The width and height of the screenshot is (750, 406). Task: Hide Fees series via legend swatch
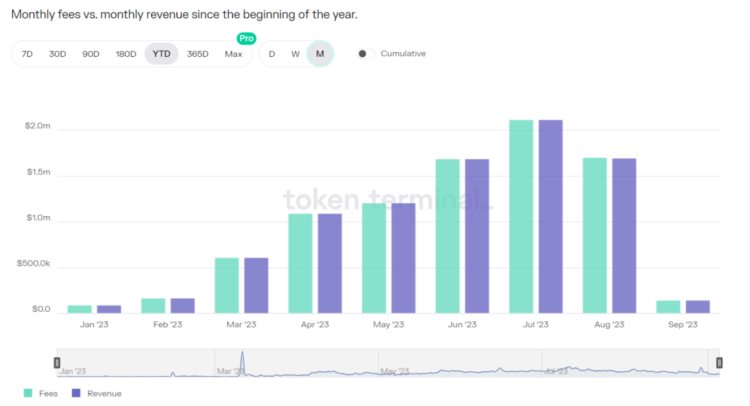[27, 393]
